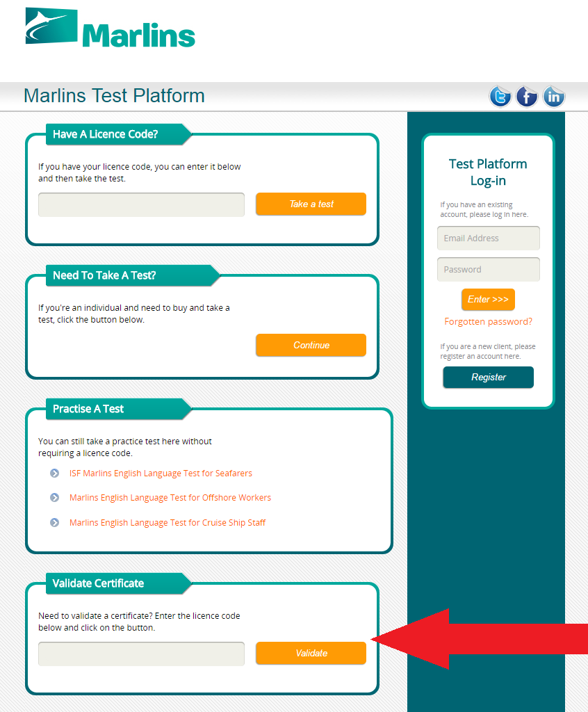Open the Twitter social icon
The height and width of the screenshot is (712, 588).
pyautogui.click(x=500, y=96)
